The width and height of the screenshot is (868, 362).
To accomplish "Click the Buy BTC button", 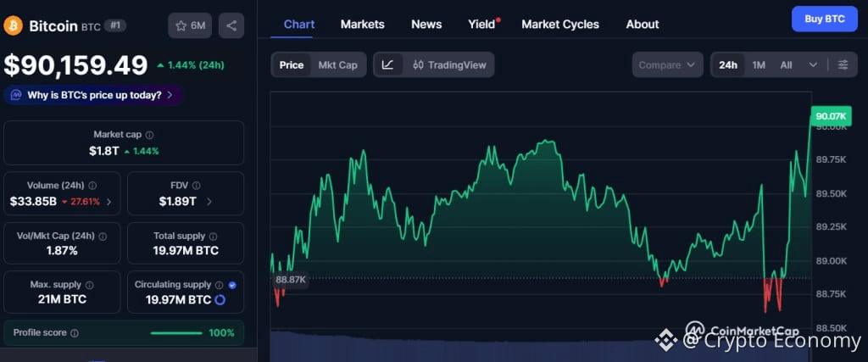I will pos(824,19).
